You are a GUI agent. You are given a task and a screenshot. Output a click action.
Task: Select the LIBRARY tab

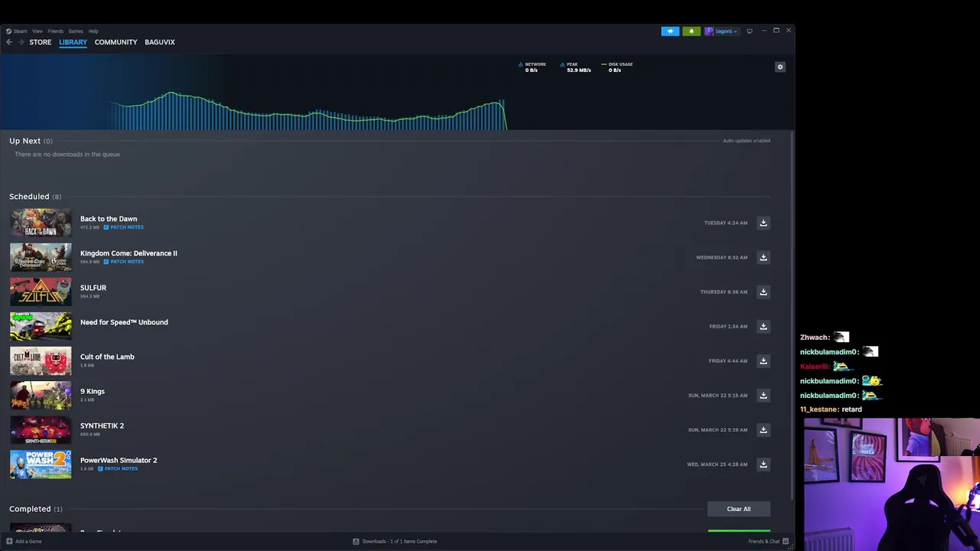point(73,42)
